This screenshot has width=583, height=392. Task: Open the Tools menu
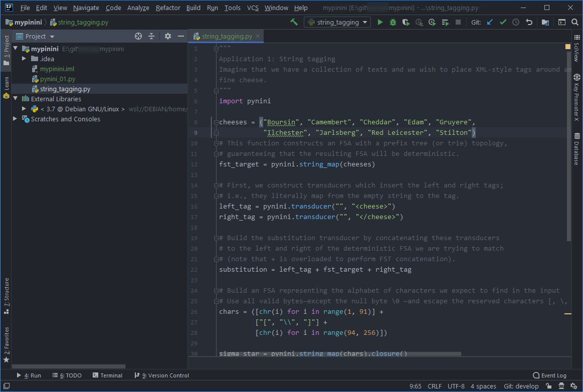pos(233,8)
